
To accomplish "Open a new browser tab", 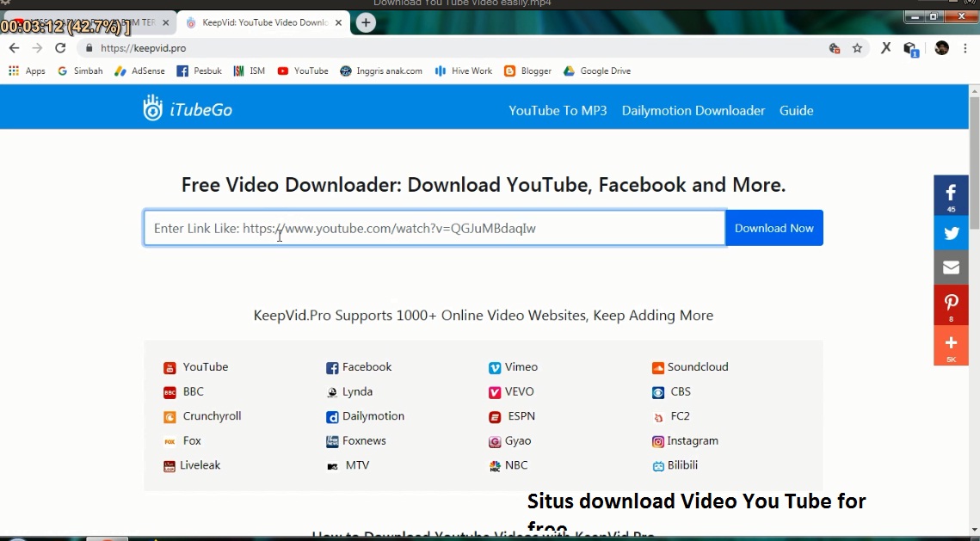I will (x=366, y=22).
